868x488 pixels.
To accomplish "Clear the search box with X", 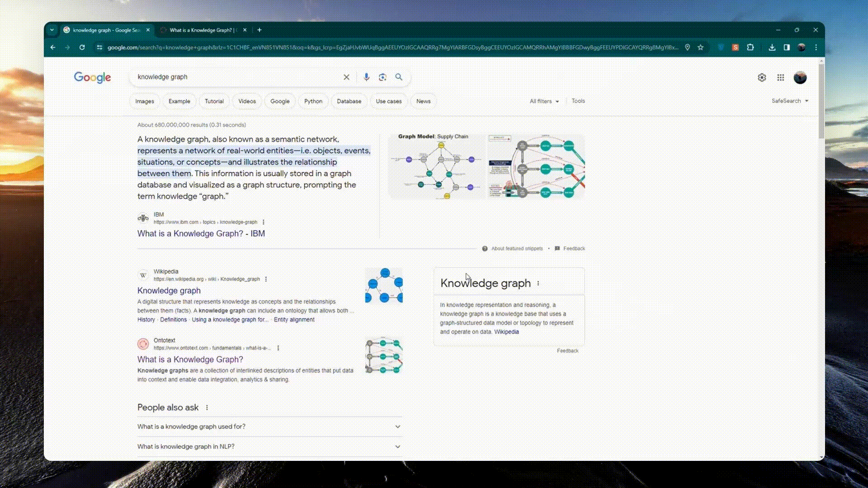I will point(346,77).
